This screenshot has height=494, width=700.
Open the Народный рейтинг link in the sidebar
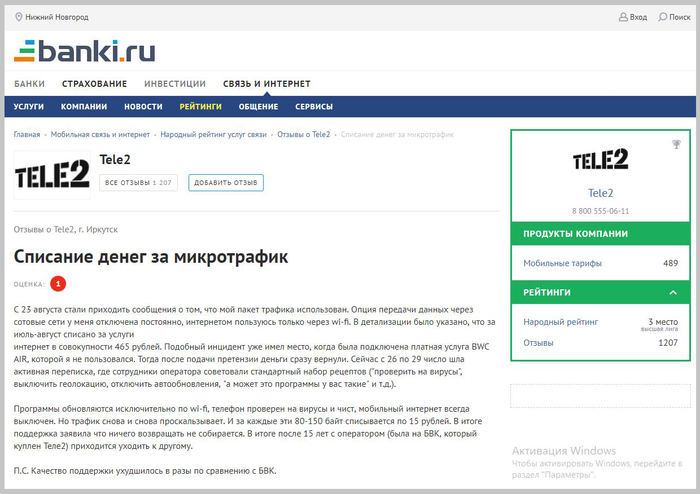[560, 323]
